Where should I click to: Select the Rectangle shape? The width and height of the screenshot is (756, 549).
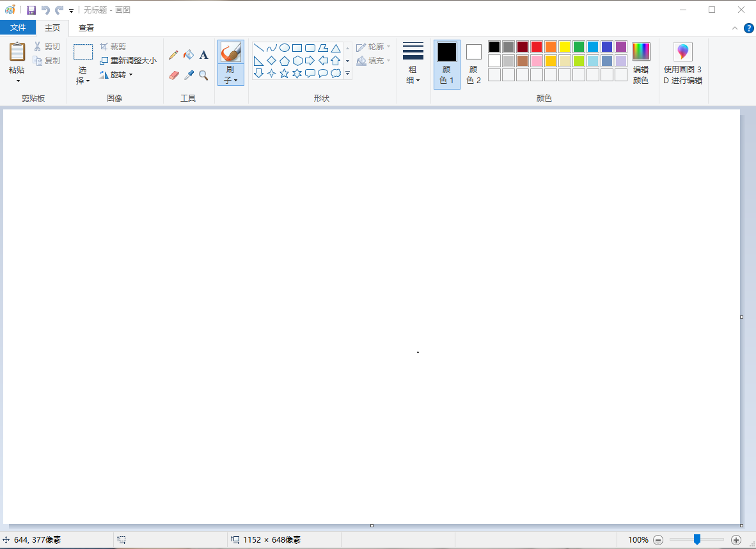[297, 47]
